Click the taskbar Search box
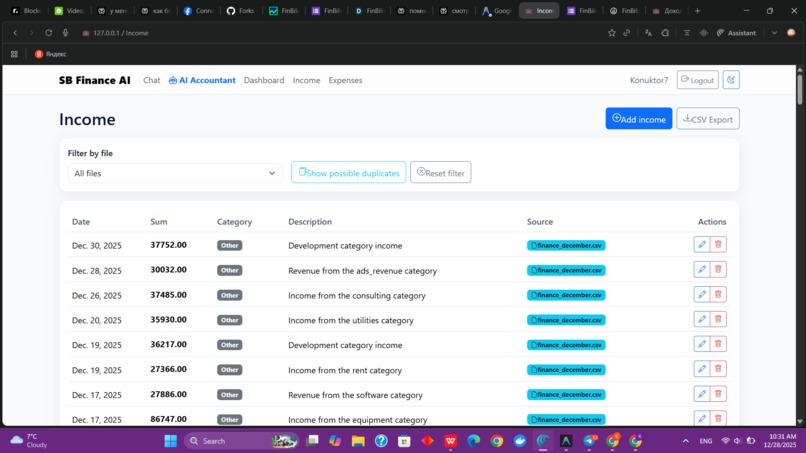 point(242,441)
